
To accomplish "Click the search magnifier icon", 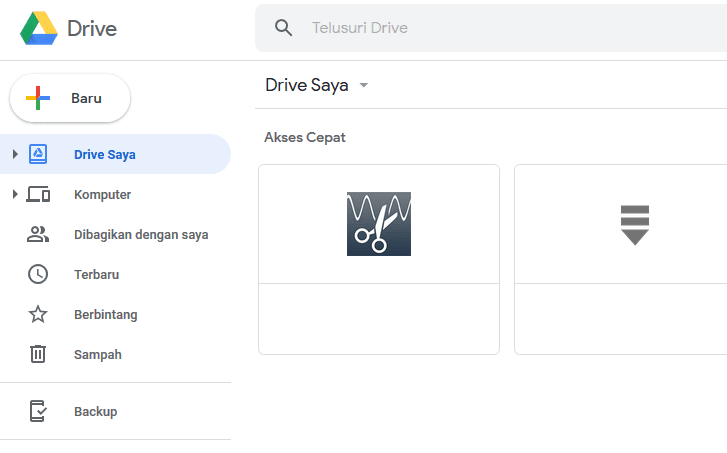I will (x=283, y=28).
